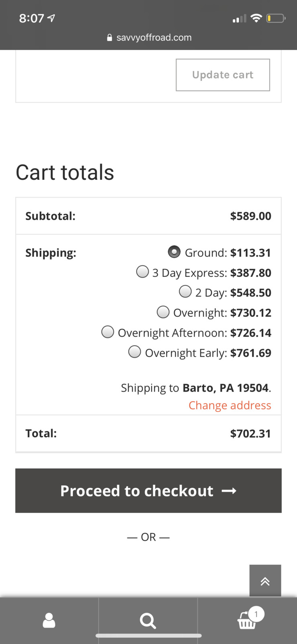Select Overnight Early shipping
297x644 pixels.
pos(135,352)
